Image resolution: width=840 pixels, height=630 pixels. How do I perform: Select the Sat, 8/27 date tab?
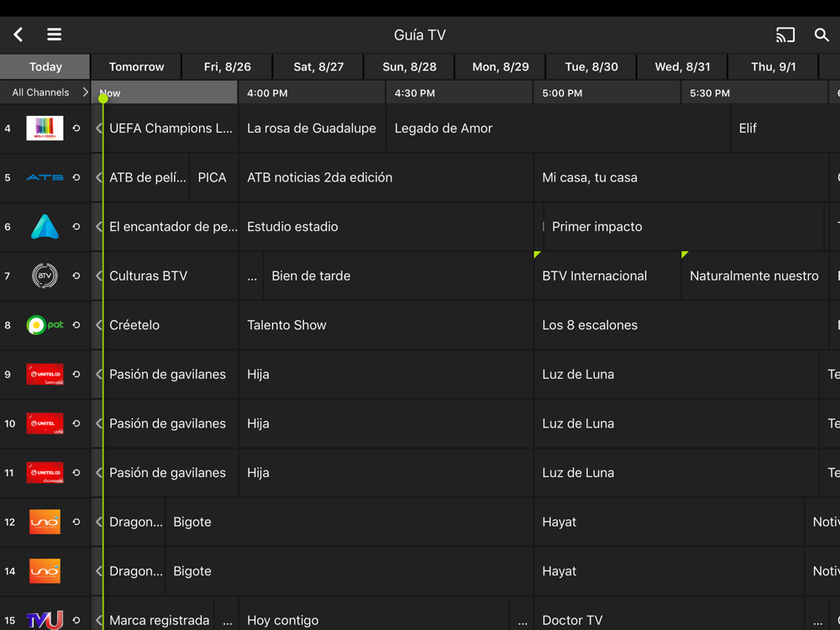(x=318, y=66)
